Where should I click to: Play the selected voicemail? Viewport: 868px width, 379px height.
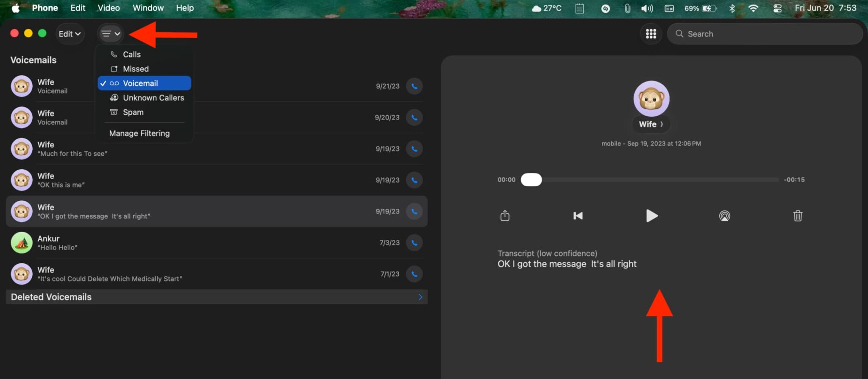pyautogui.click(x=651, y=216)
